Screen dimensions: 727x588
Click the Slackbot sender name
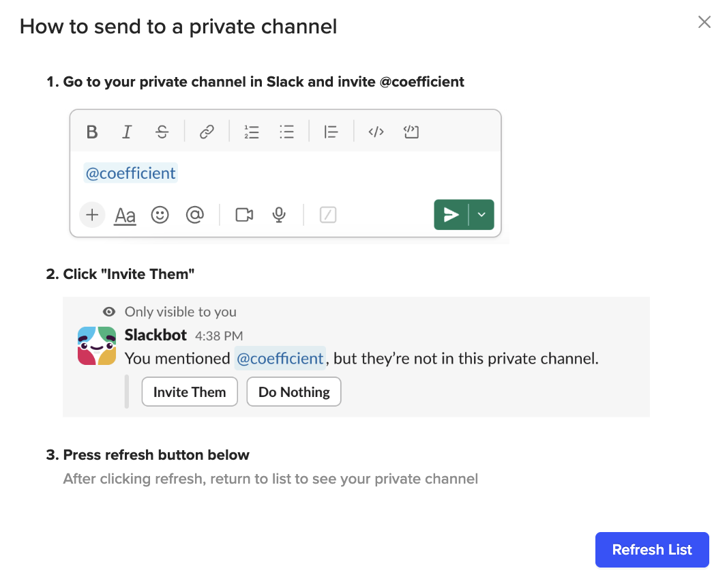[x=155, y=335]
